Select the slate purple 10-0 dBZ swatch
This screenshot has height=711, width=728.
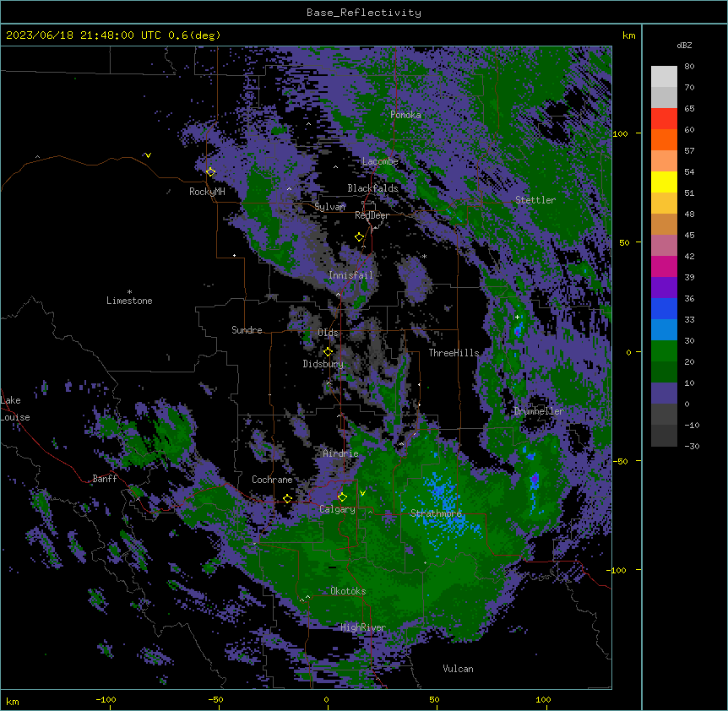point(664,393)
